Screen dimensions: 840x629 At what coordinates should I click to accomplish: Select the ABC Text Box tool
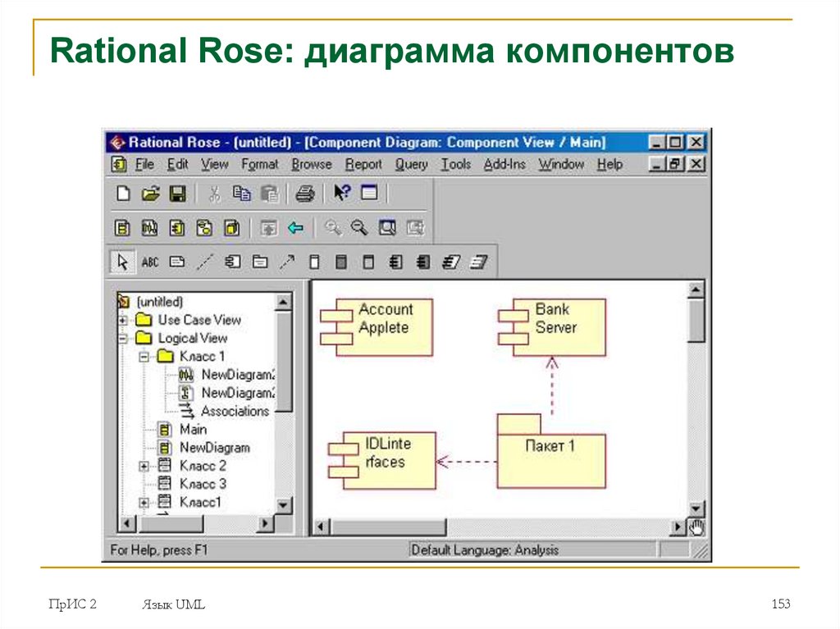pos(150,262)
